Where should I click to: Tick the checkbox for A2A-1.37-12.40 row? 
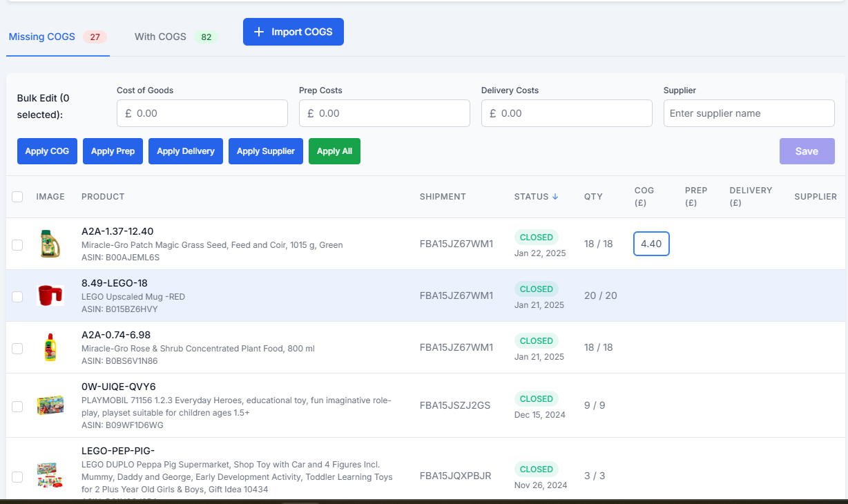pos(17,244)
